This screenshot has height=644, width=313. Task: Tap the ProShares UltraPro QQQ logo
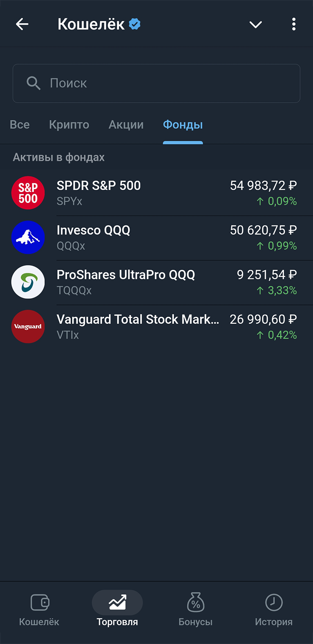click(x=28, y=282)
